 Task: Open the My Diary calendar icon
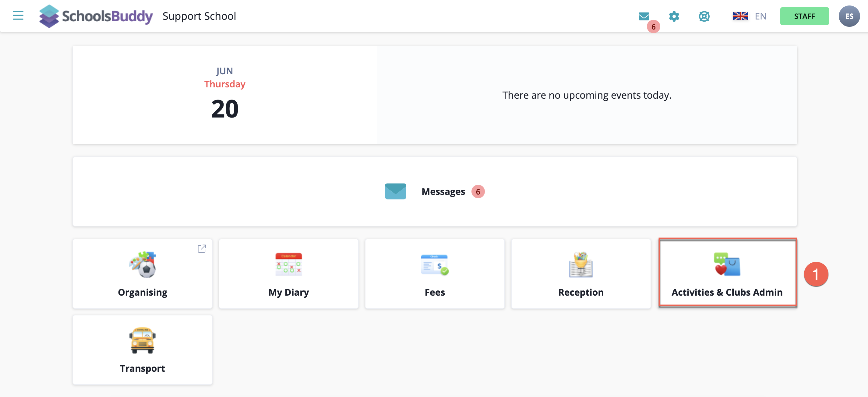(x=289, y=264)
